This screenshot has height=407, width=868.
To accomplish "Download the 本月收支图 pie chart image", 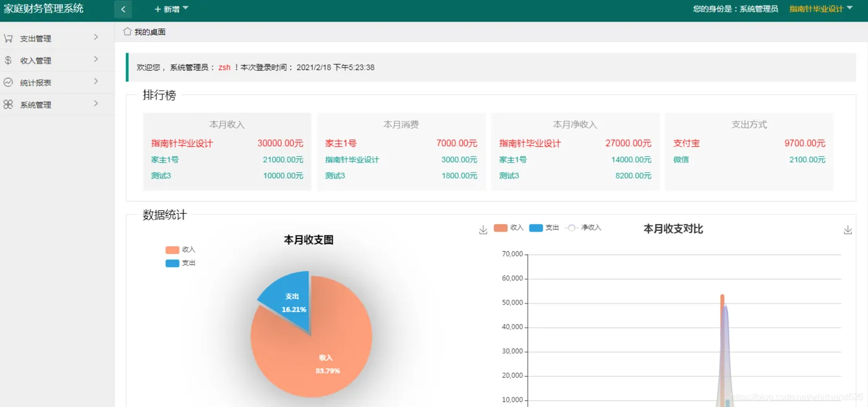I will [x=483, y=230].
